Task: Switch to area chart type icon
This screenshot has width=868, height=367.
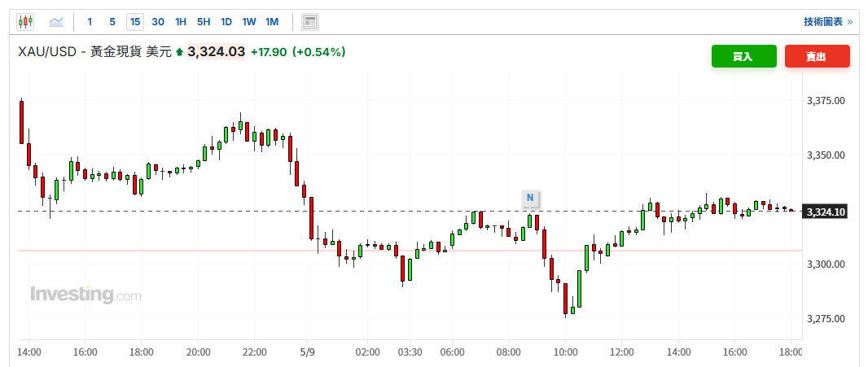Action: pos(56,22)
